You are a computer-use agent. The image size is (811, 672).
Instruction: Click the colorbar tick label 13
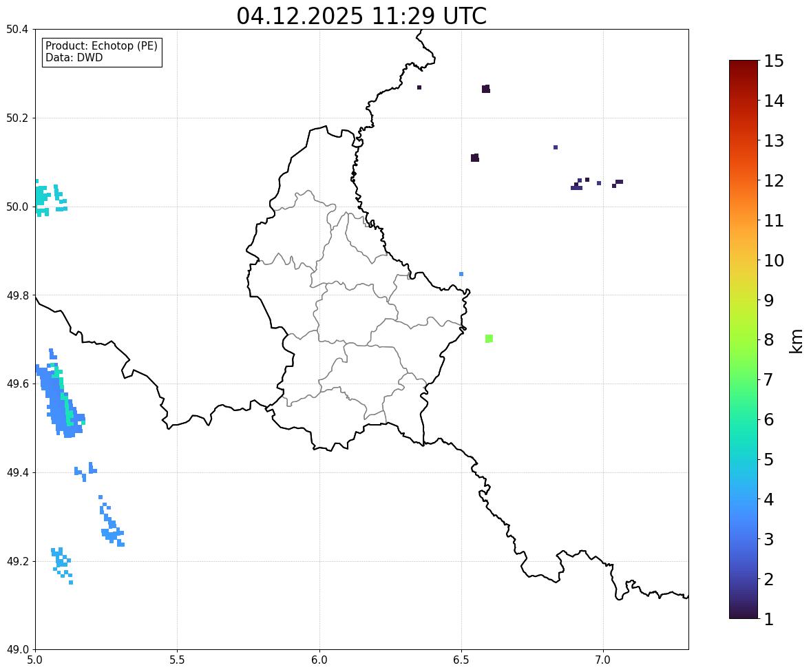pos(774,140)
